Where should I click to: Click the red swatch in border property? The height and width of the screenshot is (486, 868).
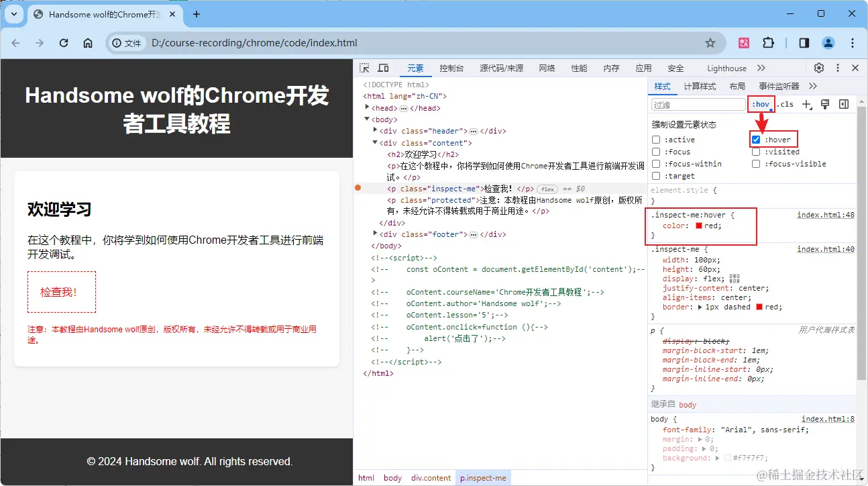(759, 307)
